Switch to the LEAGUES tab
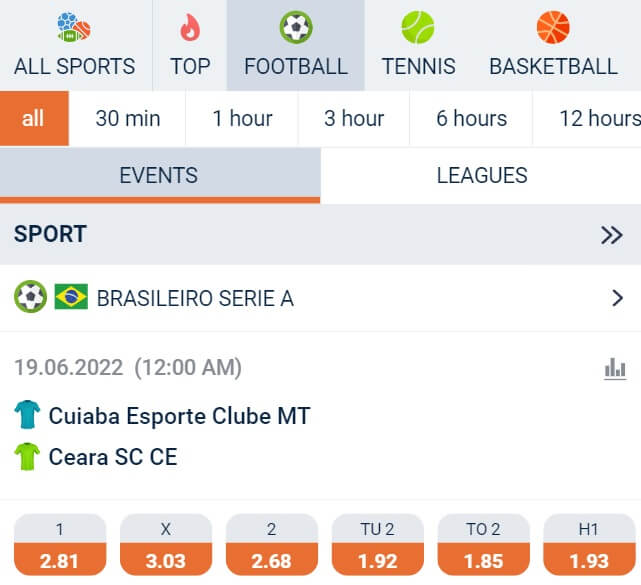Image resolution: width=641 pixels, height=585 pixels. (481, 175)
